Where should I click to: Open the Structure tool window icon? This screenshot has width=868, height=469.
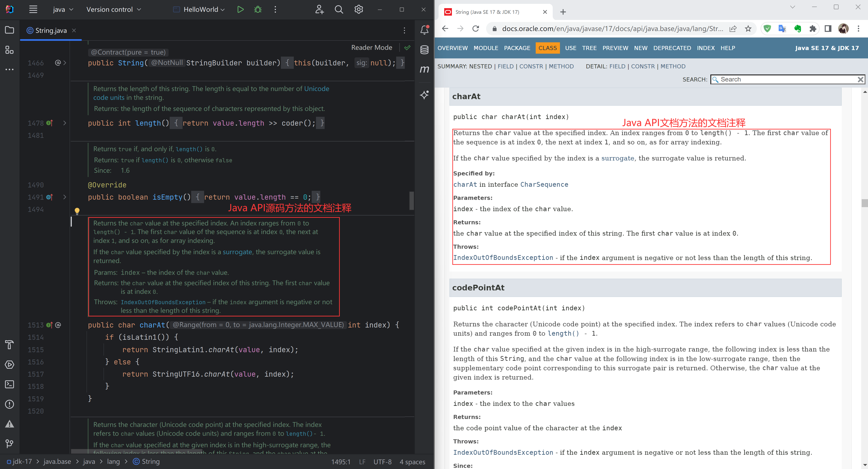pos(10,50)
